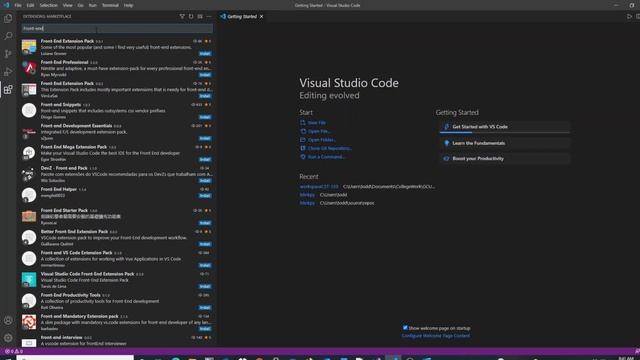Install Front-end VS Code Extension Pack

click(x=205, y=265)
